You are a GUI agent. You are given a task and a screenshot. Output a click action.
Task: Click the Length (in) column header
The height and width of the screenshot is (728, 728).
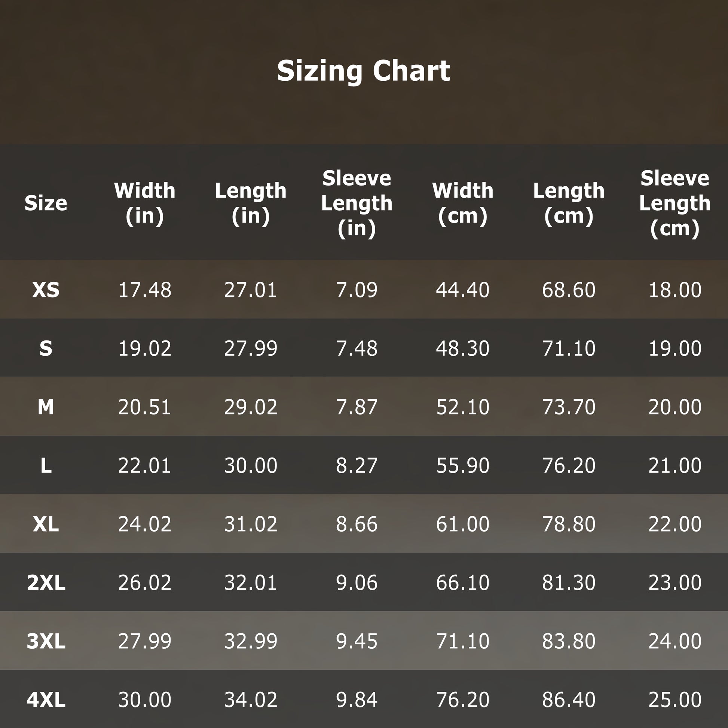(x=251, y=203)
